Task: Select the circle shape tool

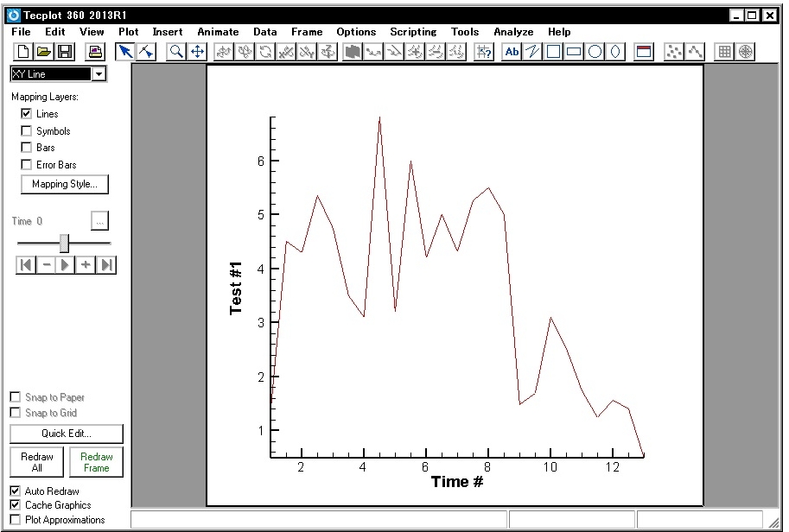Action: point(595,51)
